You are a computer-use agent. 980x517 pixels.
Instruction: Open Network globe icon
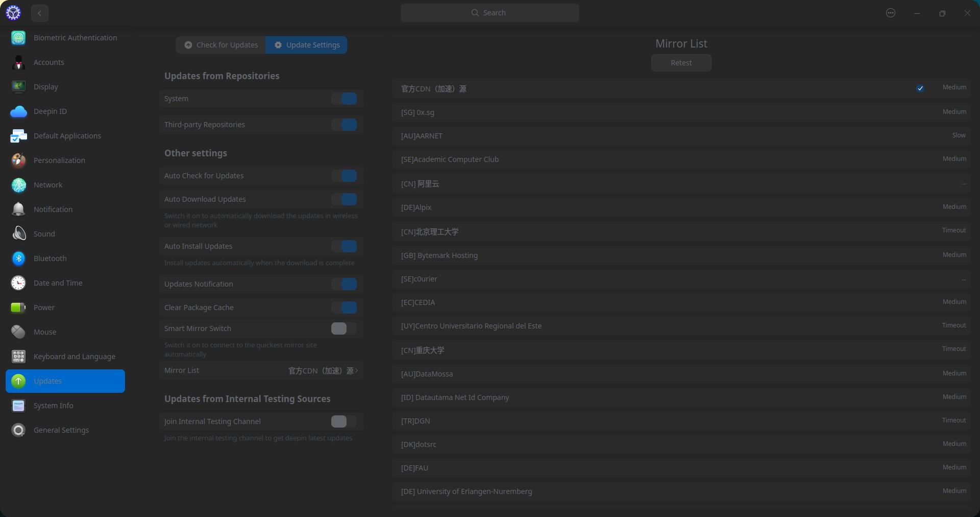[x=18, y=185]
